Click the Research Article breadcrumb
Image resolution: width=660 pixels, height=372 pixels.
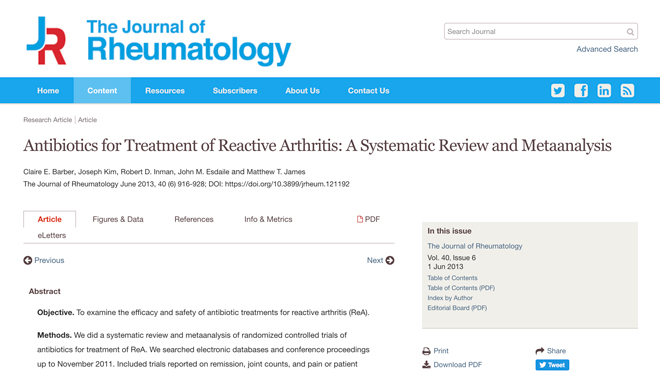(x=48, y=120)
